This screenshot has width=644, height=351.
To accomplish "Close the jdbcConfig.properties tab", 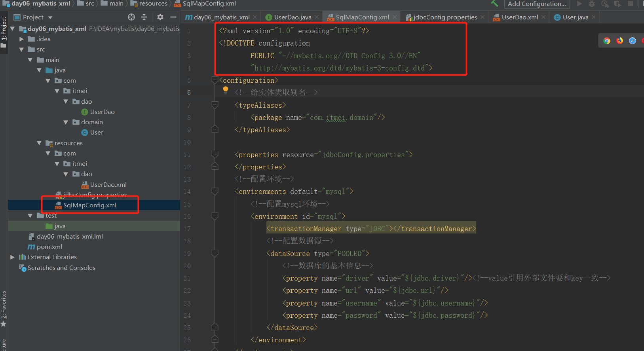I will pos(483,17).
